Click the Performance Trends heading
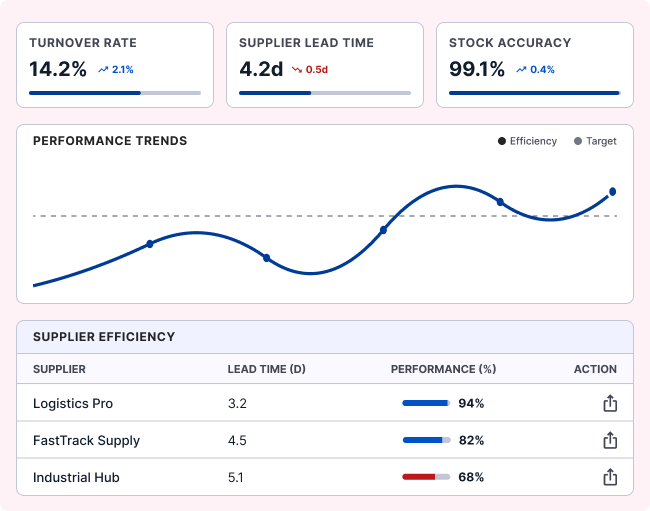This screenshot has height=511, width=650. click(x=110, y=141)
